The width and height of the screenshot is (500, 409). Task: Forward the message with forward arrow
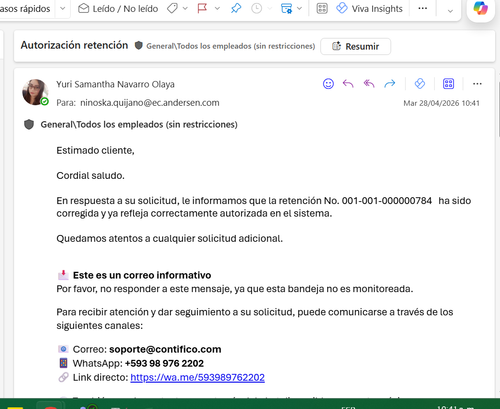[389, 84]
